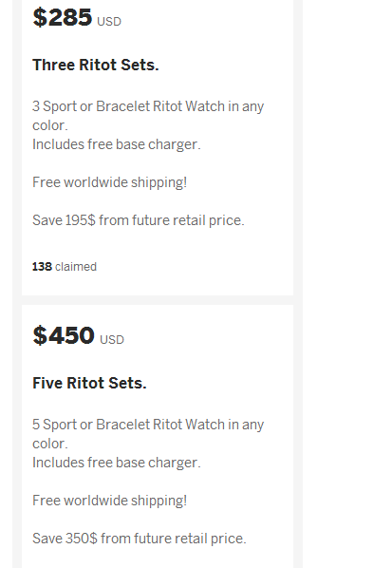Click 'Save 350$ from future retail price'

140,539
